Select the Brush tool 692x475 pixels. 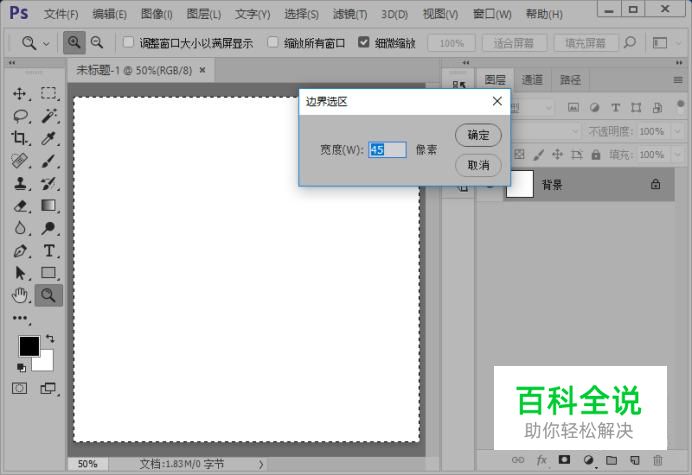48,161
